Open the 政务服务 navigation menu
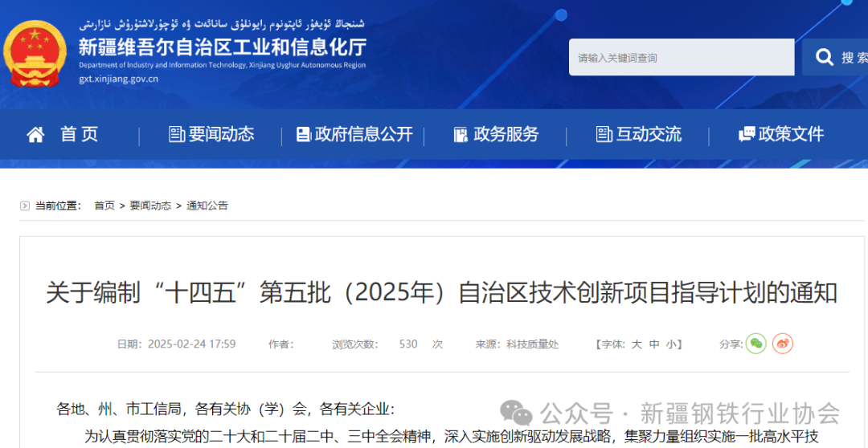Viewport: 868px width, 448px height. coord(506,134)
